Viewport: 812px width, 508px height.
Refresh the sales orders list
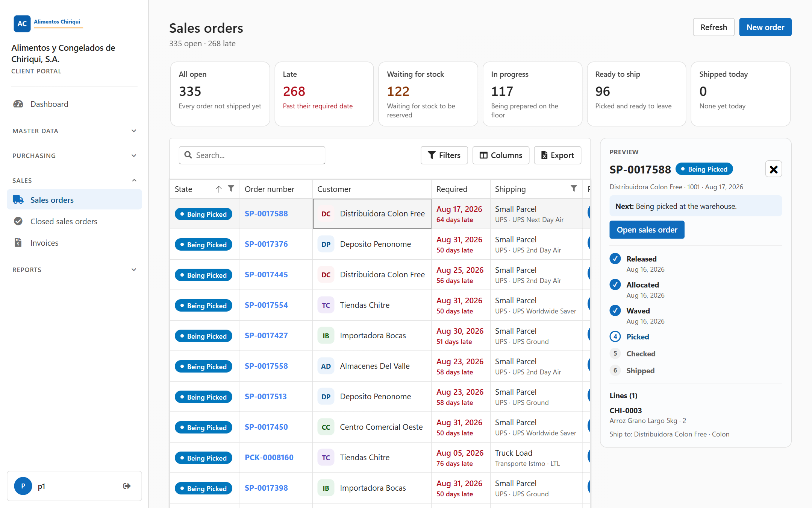[x=714, y=27]
